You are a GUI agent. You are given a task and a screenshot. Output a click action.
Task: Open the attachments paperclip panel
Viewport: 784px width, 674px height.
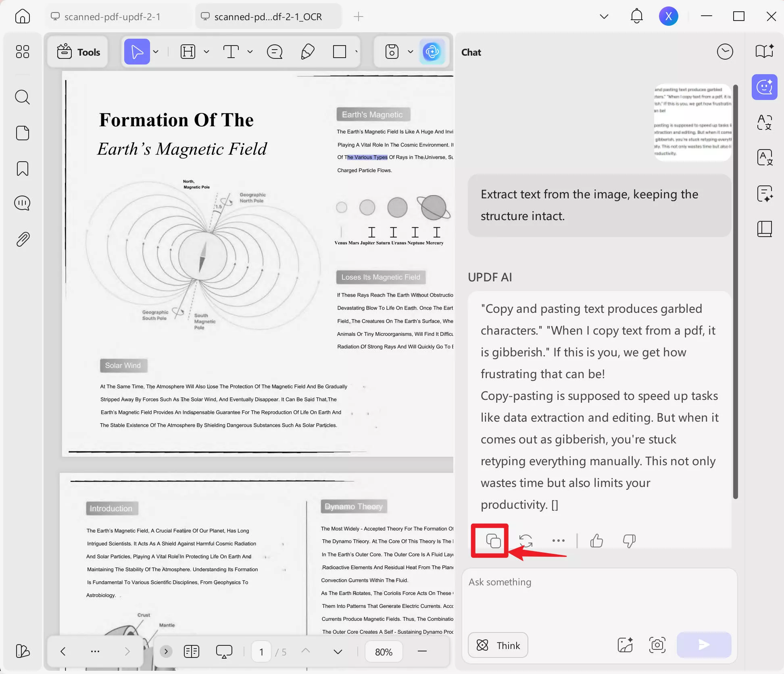tap(23, 239)
